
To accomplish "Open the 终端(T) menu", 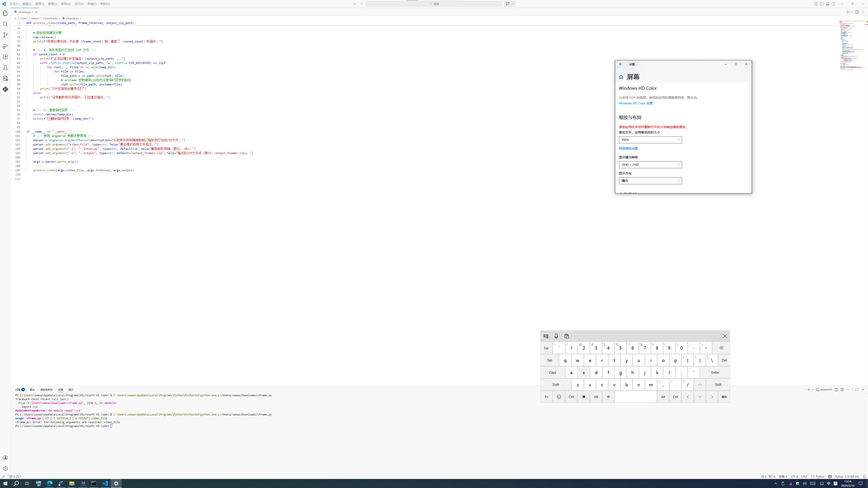I will (x=92, y=4).
